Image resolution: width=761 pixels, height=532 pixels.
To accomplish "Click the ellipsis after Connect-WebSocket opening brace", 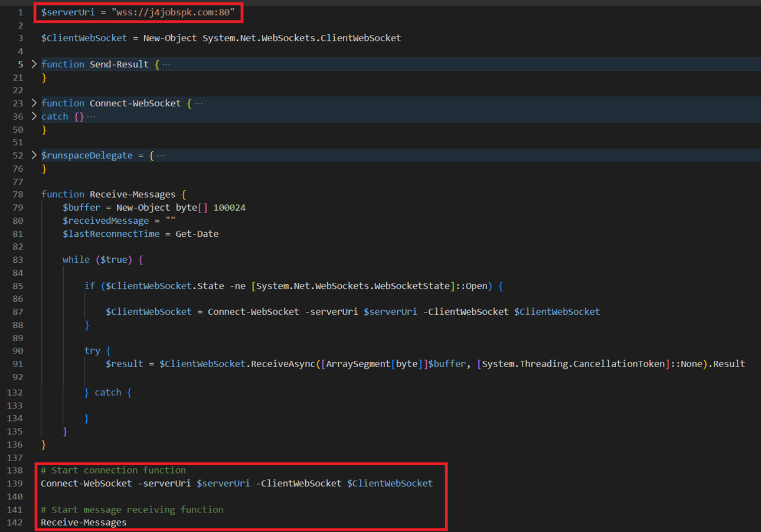I will (198, 103).
